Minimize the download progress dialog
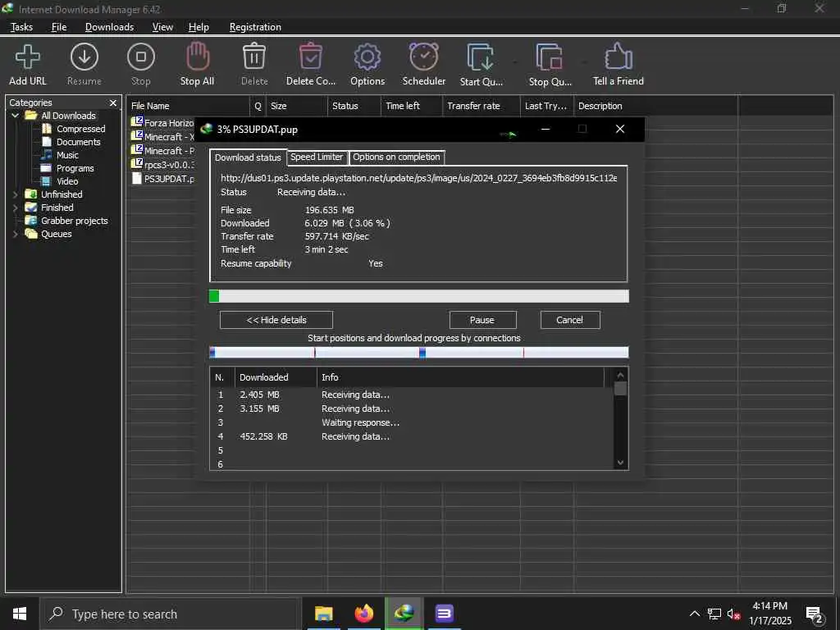The image size is (840, 630). 546,129
